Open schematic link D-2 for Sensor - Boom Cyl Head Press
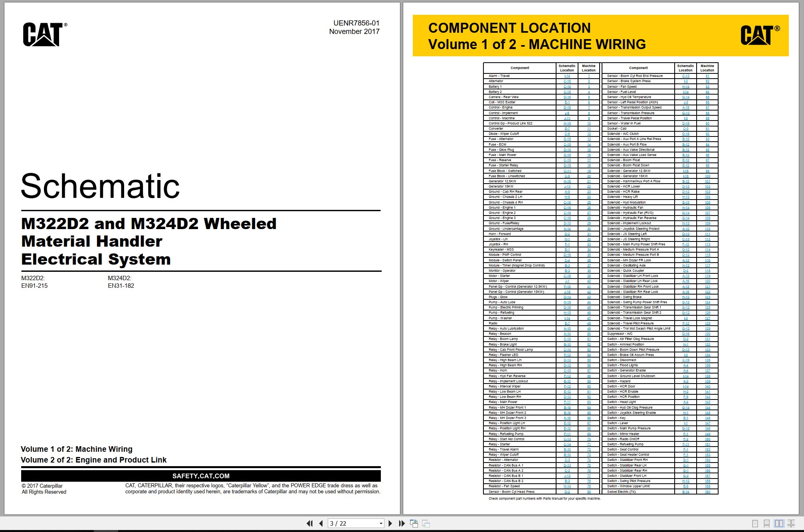 (567, 492)
